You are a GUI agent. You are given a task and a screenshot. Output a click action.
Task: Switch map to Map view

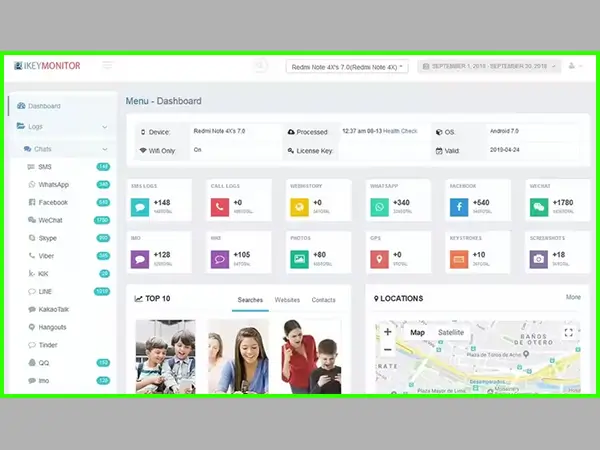(417, 333)
